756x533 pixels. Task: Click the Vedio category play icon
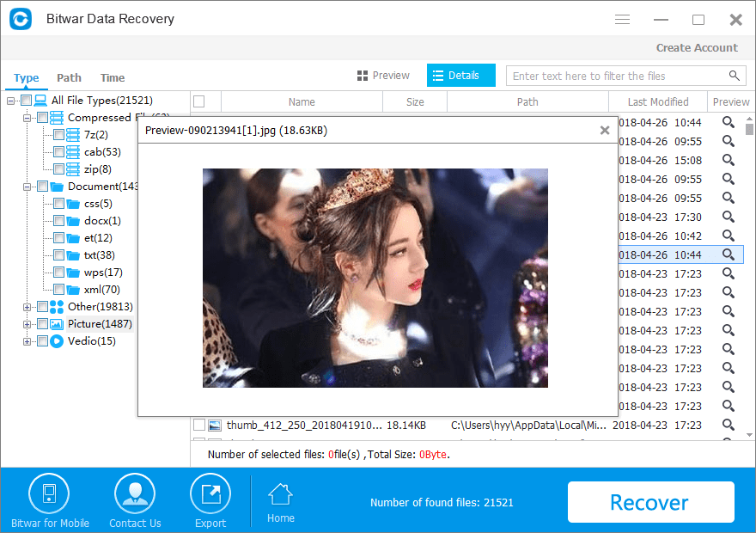coord(57,341)
